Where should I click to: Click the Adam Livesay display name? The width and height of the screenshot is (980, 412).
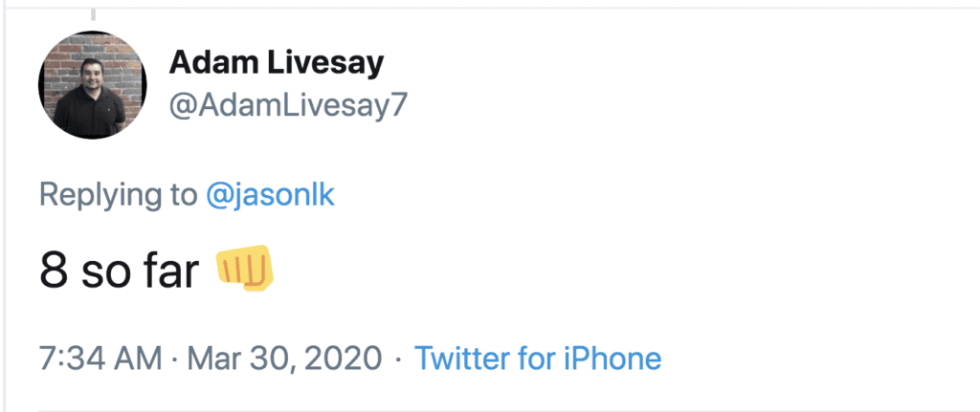click(x=276, y=64)
